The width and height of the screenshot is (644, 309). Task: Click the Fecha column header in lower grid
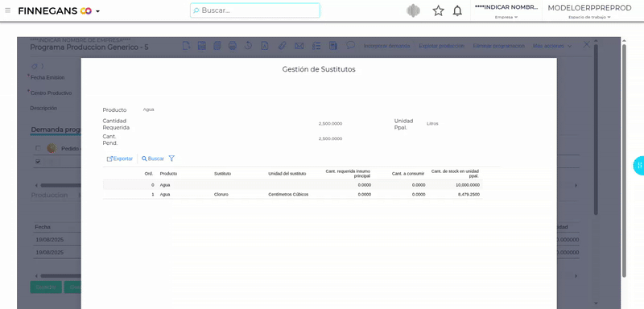43,227
